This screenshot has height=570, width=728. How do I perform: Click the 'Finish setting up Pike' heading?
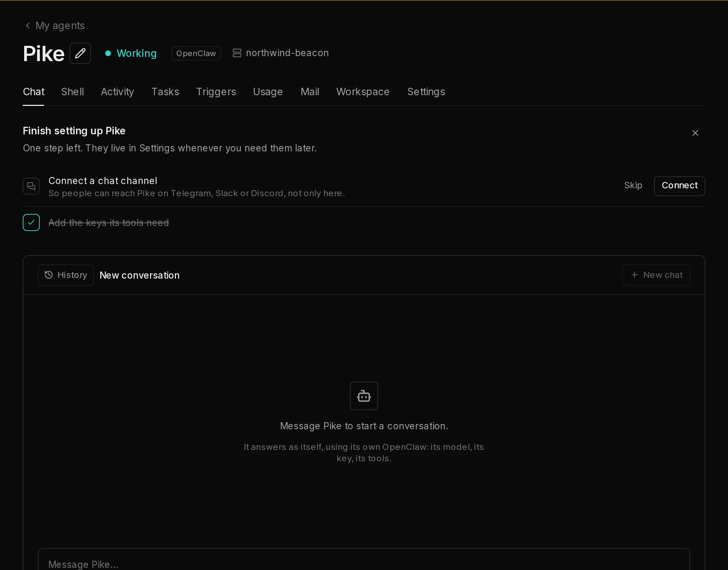[x=74, y=131]
